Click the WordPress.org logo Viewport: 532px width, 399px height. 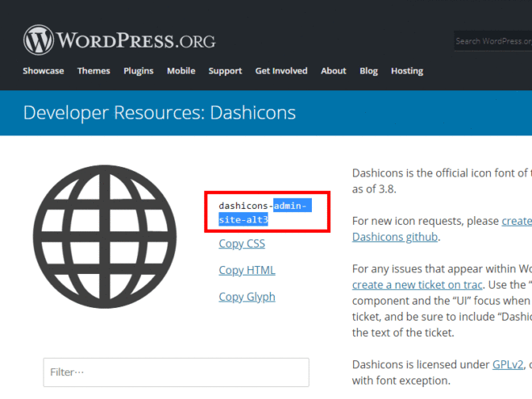119,40
